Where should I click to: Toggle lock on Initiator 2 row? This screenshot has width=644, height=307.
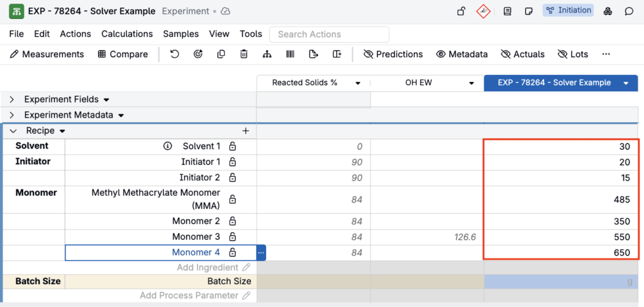coord(232,177)
